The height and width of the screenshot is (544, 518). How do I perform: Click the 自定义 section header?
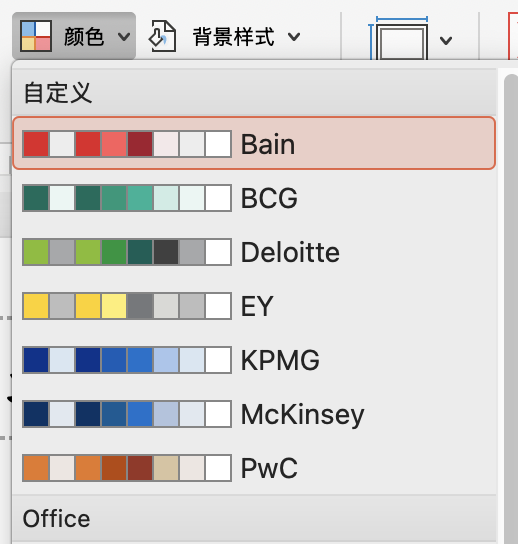point(254,92)
